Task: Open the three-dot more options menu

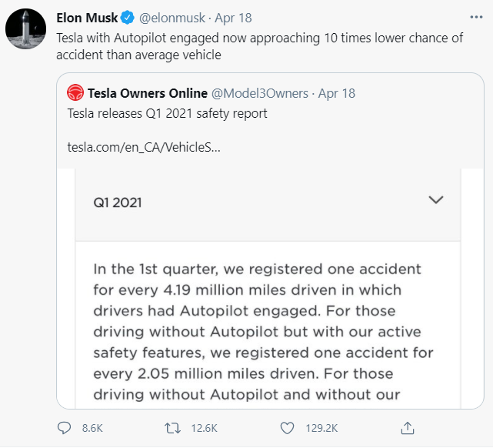Action: click(476, 17)
